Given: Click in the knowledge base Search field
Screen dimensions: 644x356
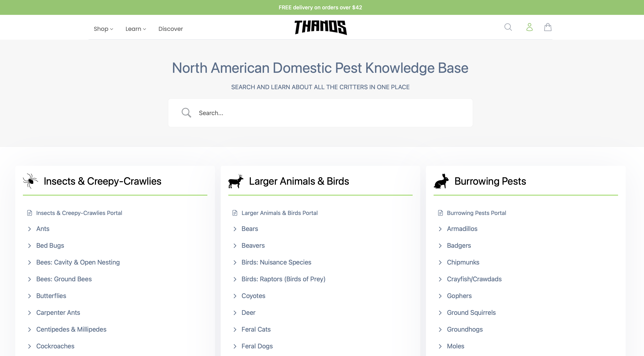Looking at the screenshot, I should coord(325,113).
